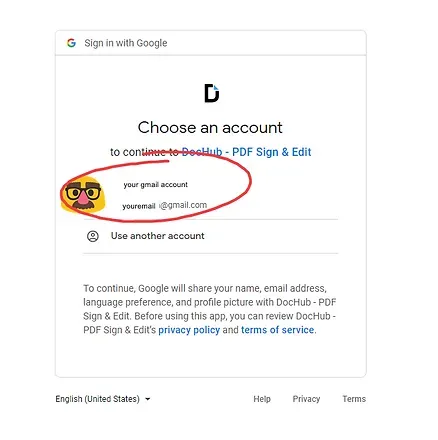The image size is (438, 440).
Task: Click the Terms footer link
Action: (354, 399)
